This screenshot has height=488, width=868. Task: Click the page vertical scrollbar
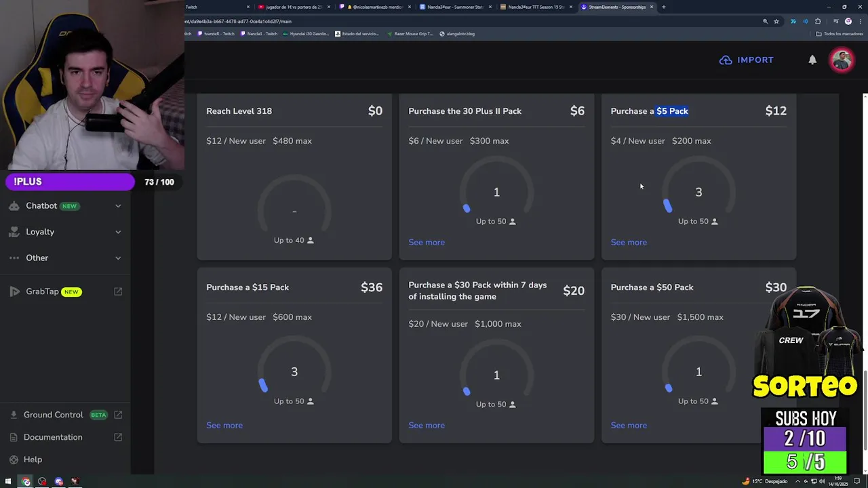click(865, 410)
